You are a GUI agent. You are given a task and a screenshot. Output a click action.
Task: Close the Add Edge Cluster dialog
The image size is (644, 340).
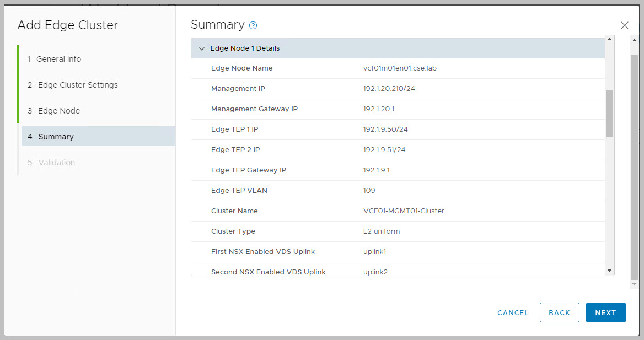click(625, 25)
